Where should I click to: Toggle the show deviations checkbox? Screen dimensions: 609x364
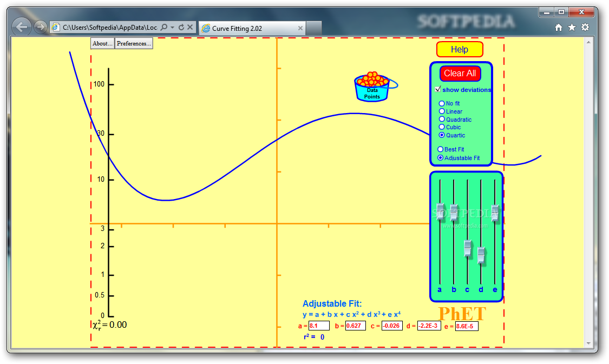pyautogui.click(x=438, y=89)
